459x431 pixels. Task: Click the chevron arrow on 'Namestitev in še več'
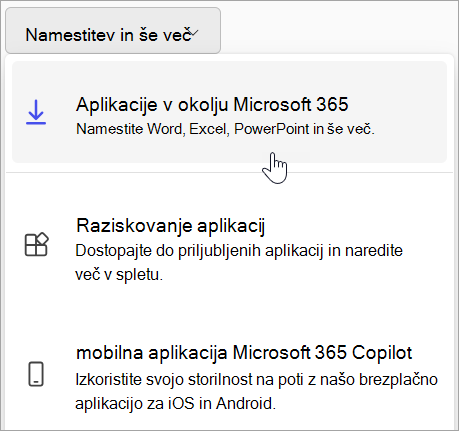point(193,33)
